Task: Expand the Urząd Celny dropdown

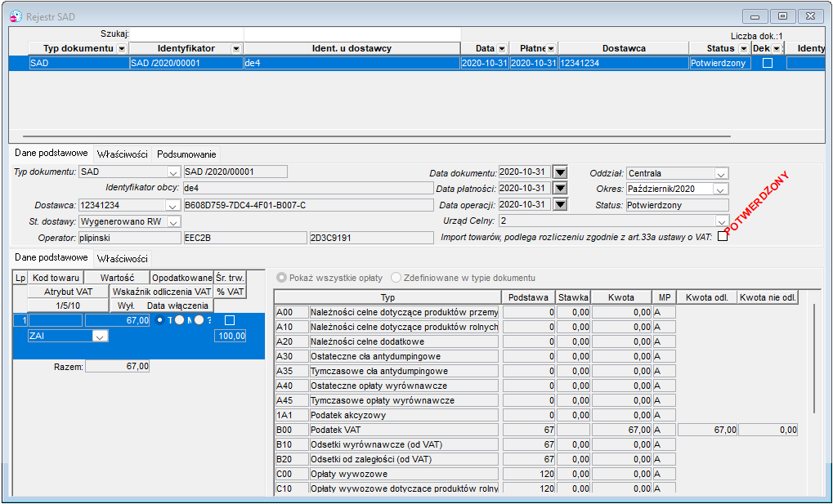Action: tap(721, 221)
